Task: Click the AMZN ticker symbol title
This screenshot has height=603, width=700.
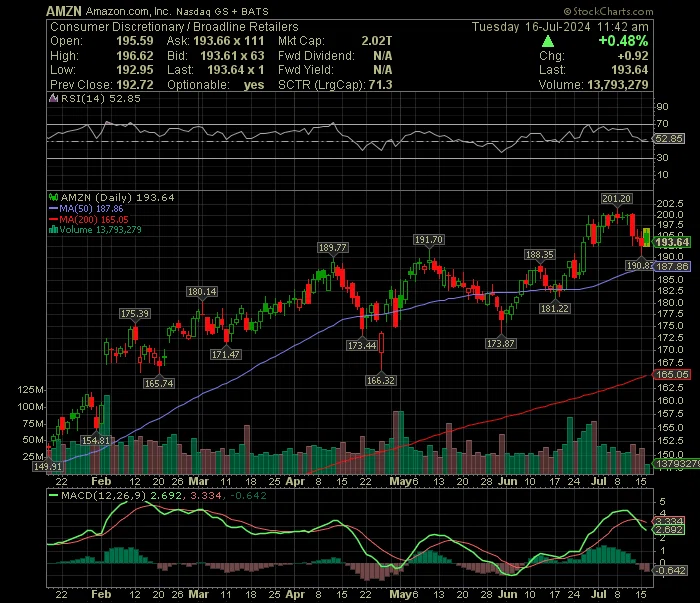Action: click(64, 11)
